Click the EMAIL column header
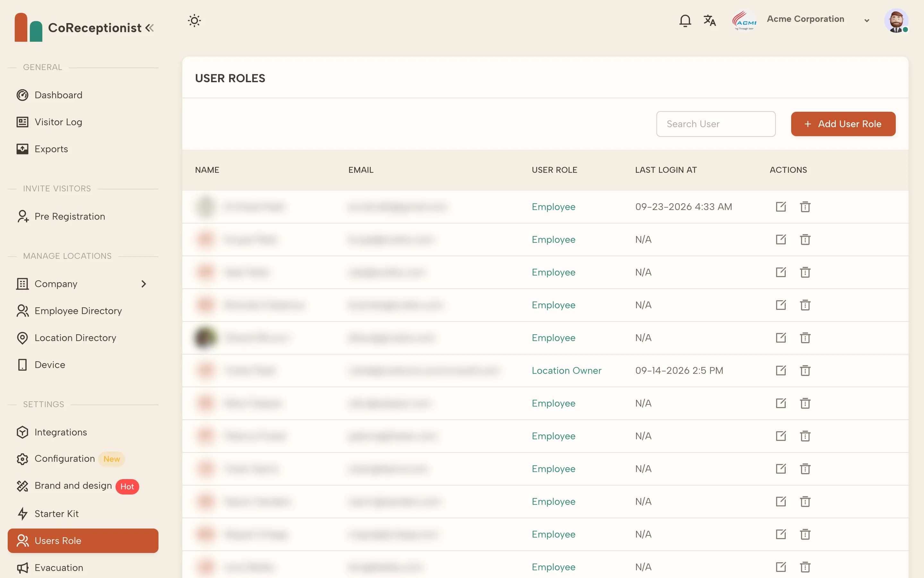Image resolution: width=924 pixels, height=578 pixels. click(x=361, y=170)
